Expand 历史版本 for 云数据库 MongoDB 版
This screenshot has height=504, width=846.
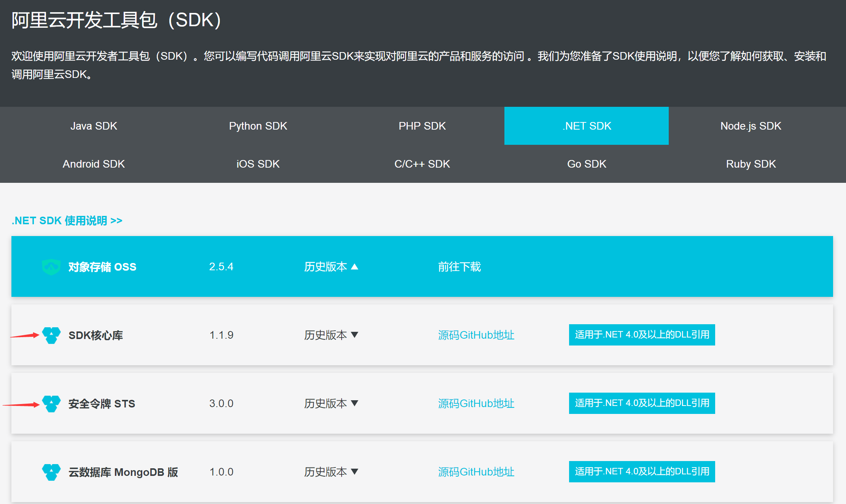point(331,472)
